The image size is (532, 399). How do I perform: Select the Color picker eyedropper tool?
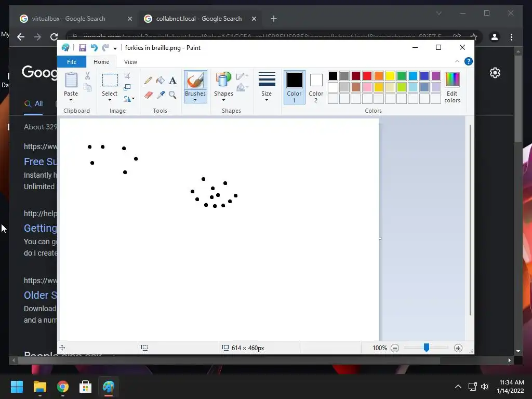161,95
